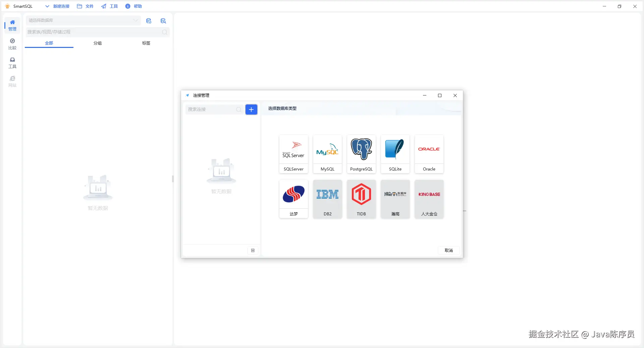Click search icon in table search field
The width and height of the screenshot is (644, 348).
click(x=165, y=32)
